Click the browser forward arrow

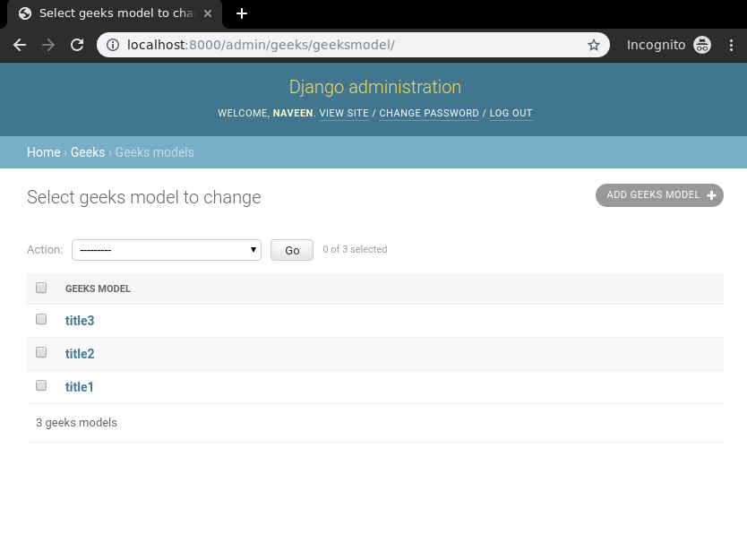pyautogui.click(x=48, y=45)
